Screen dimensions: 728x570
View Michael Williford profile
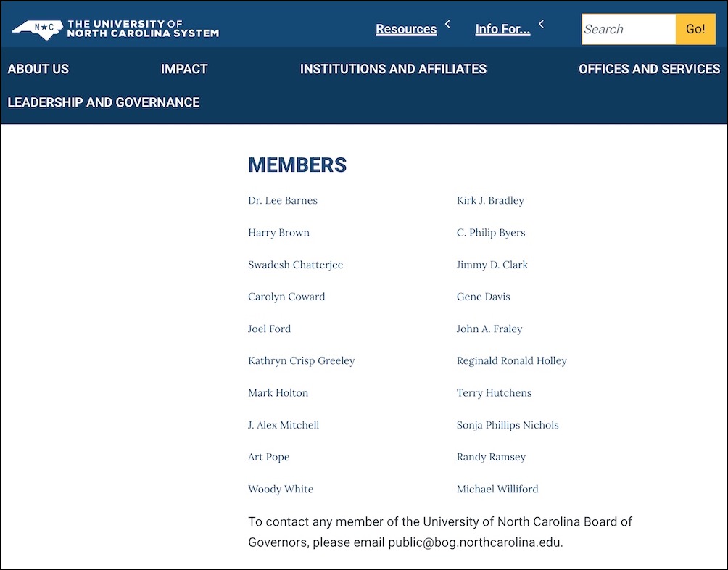click(497, 490)
